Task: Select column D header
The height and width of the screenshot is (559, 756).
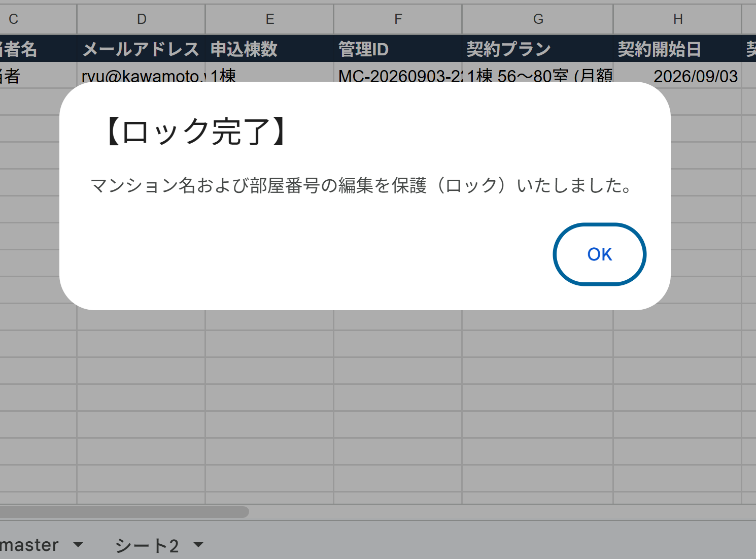Action: coord(142,19)
